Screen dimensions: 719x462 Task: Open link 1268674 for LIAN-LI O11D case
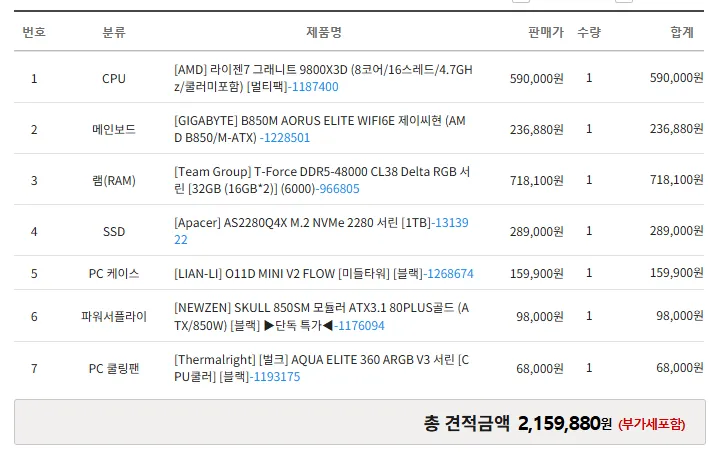click(448, 274)
